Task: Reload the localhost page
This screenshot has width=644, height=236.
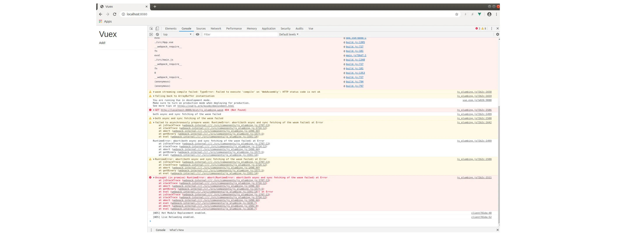Action: pos(114,14)
